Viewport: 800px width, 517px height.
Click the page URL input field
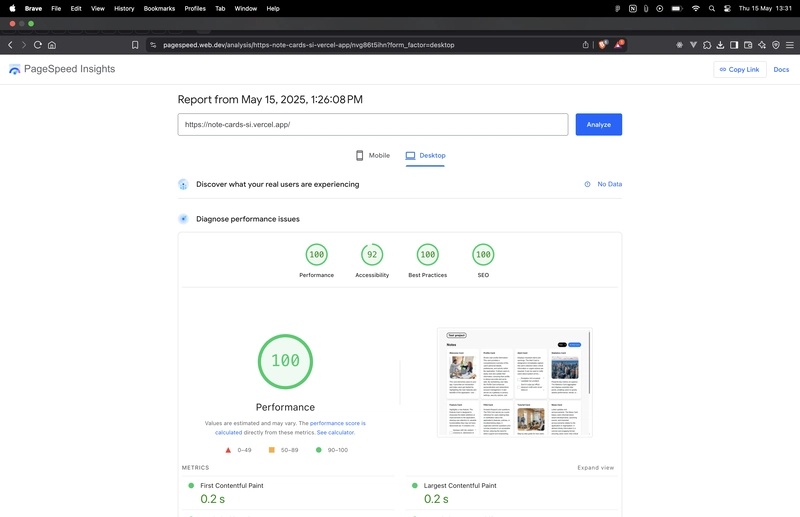[x=373, y=125]
